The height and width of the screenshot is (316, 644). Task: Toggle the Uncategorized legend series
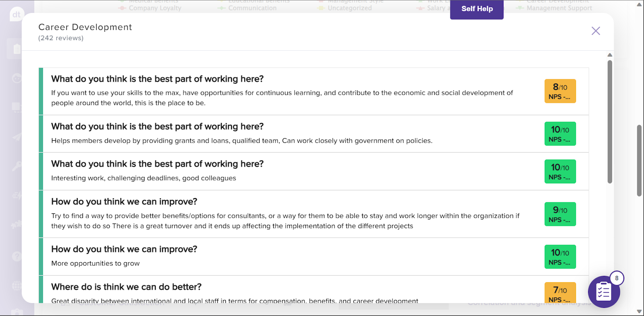[349, 8]
